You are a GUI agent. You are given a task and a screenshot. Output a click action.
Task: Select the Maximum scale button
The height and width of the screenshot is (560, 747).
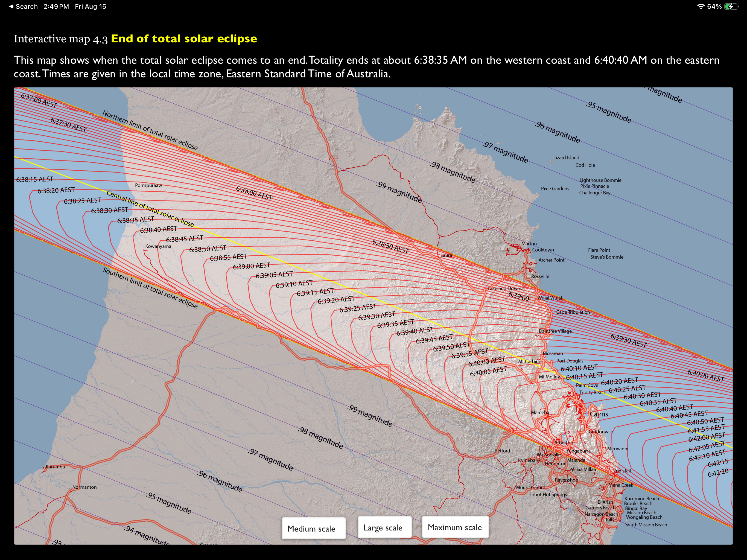coord(455,527)
